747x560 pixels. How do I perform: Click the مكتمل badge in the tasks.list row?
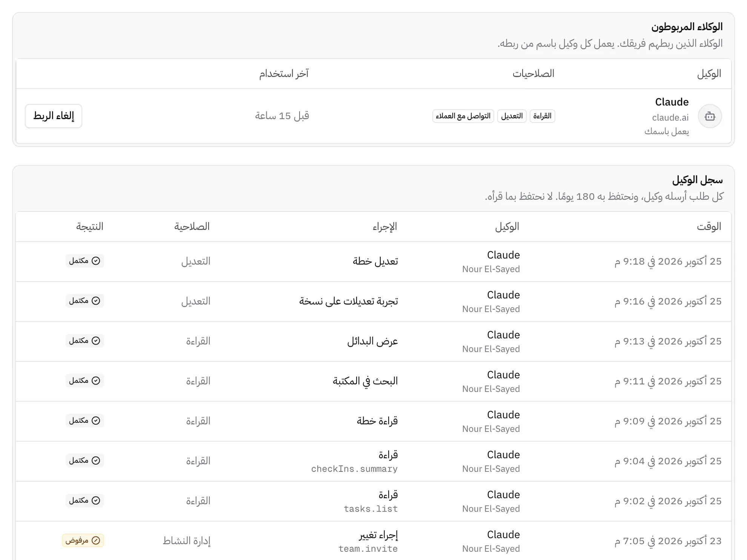[85, 501]
